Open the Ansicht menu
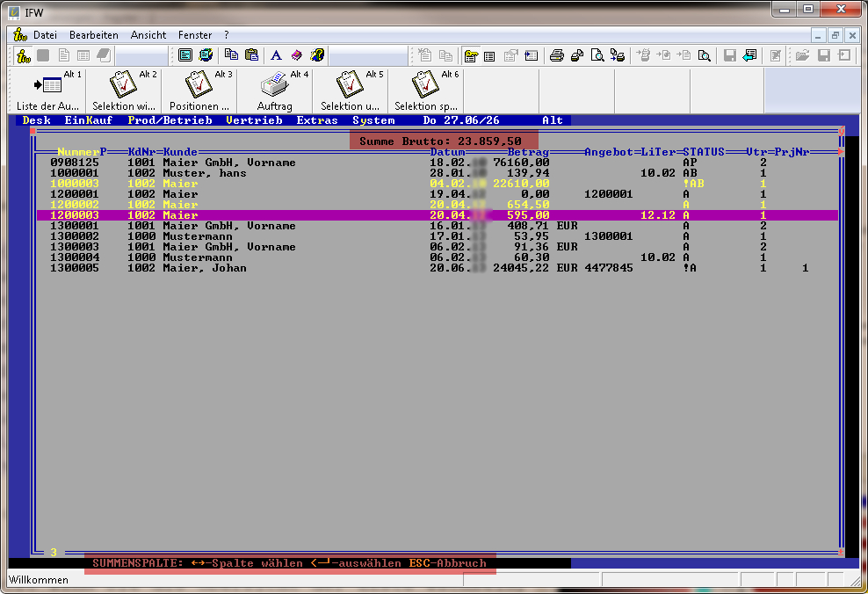868x594 pixels. pyautogui.click(x=148, y=35)
